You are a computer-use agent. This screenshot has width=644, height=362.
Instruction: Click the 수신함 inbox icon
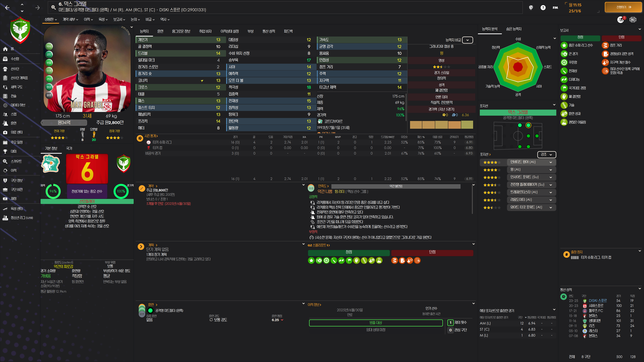pos(5,59)
